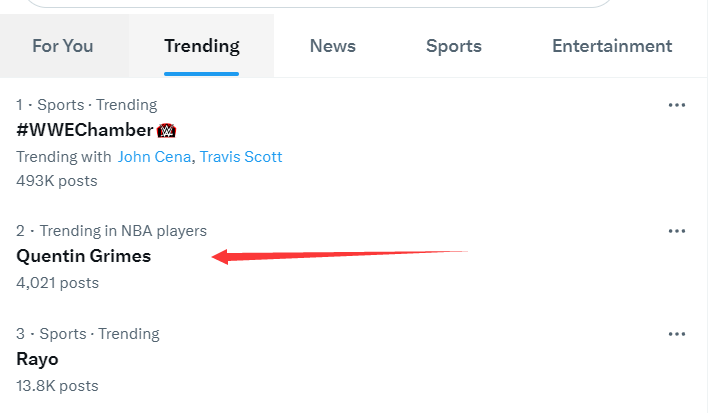Open the Quentin Grimes trending topic
This screenshot has width=716, height=413.
(84, 256)
